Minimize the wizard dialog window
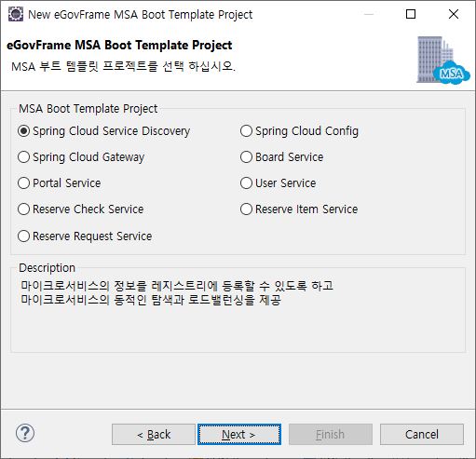The height and width of the screenshot is (459, 476). 369,14
